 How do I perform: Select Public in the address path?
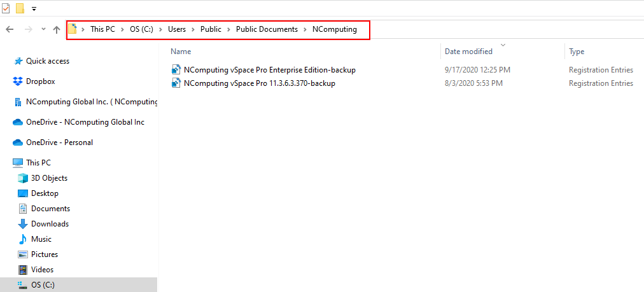coord(211,29)
